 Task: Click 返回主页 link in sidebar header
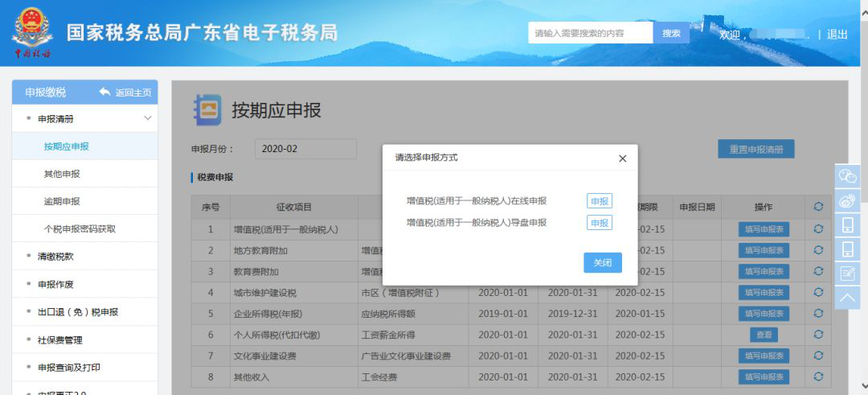pyautogui.click(x=133, y=93)
